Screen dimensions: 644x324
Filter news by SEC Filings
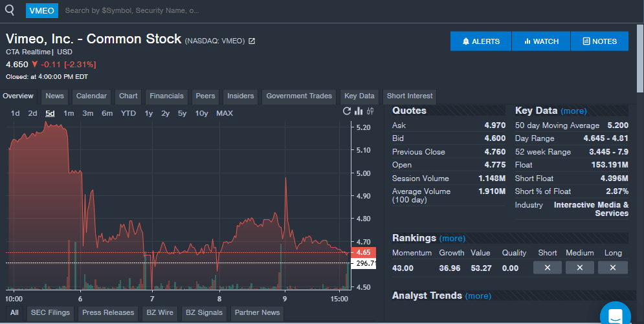50,312
